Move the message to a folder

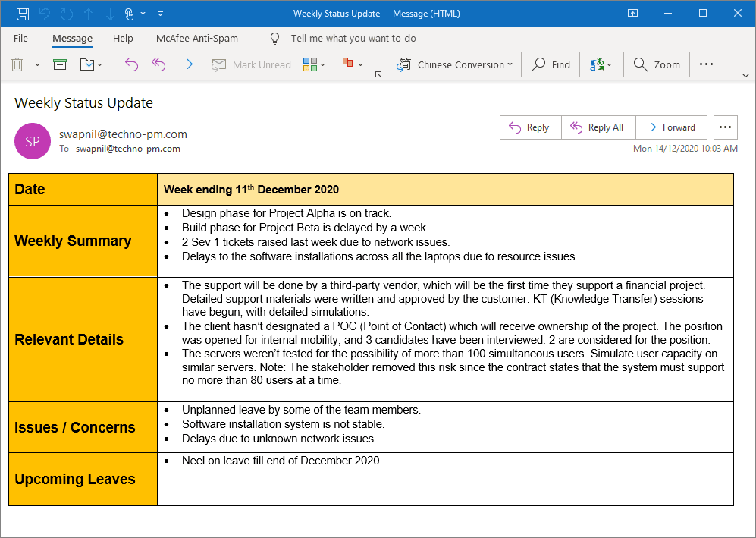pos(87,64)
